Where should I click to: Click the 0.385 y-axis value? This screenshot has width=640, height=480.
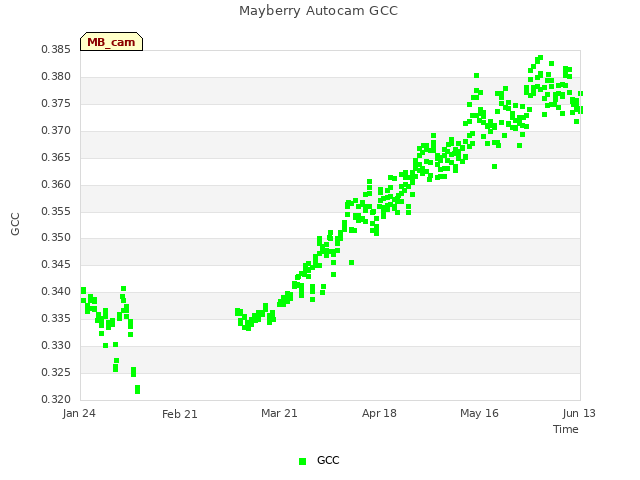pos(56,50)
